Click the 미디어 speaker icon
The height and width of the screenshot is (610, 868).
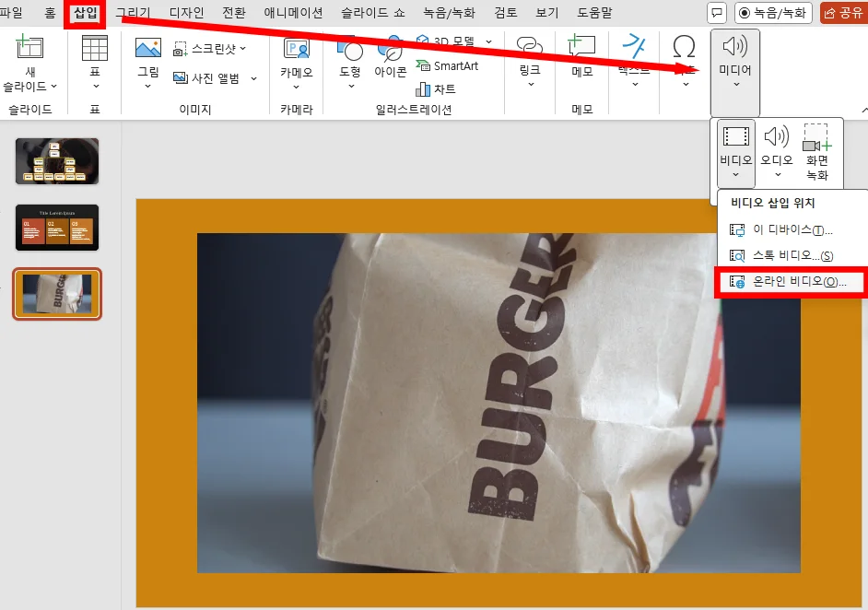[x=735, y=46]
